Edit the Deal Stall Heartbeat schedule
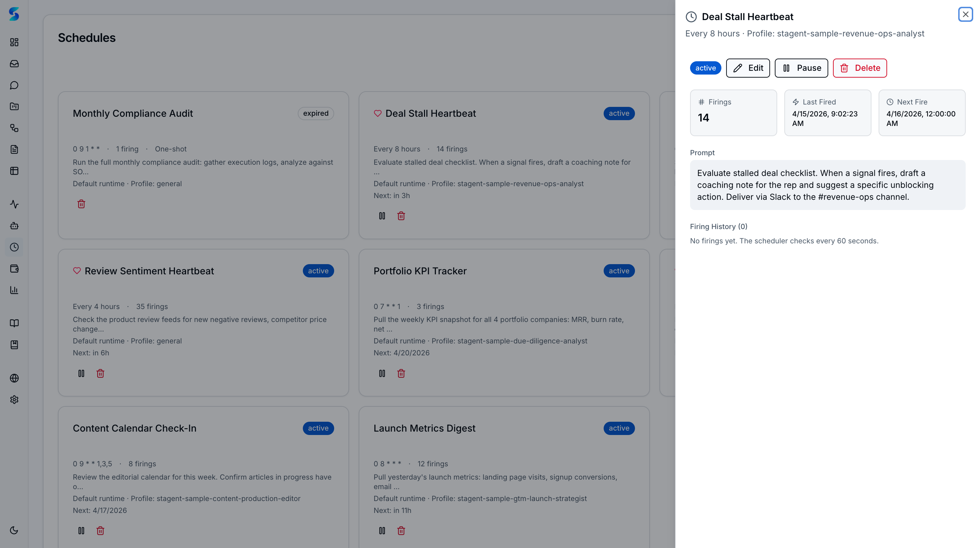 tap(748, 68)
